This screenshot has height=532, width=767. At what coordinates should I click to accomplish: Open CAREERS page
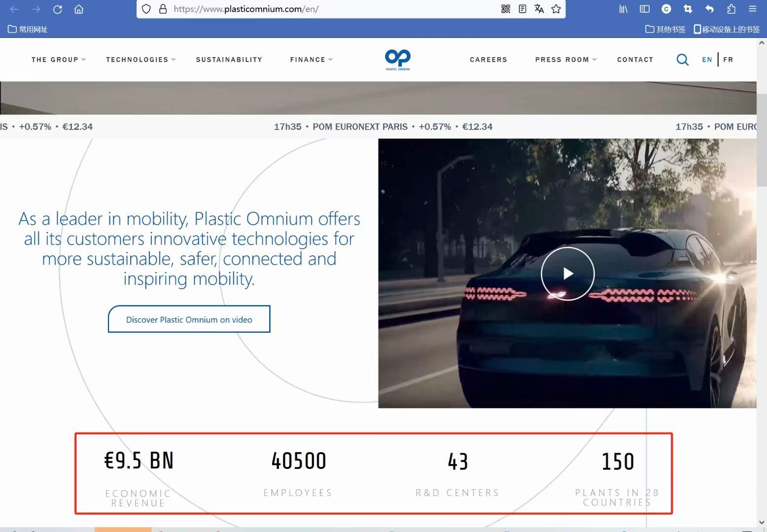click(488, 60)
